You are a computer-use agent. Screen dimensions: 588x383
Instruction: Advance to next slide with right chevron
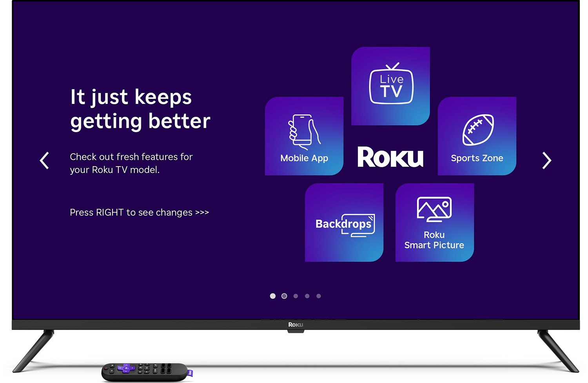coord(546,160)
